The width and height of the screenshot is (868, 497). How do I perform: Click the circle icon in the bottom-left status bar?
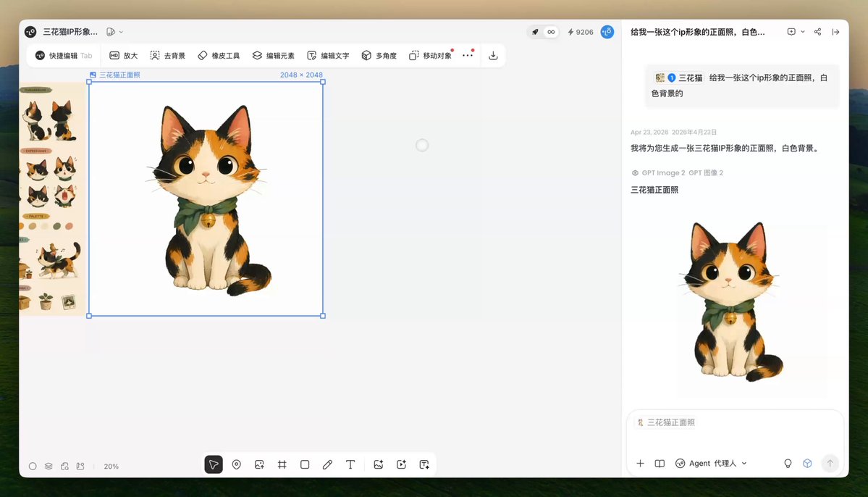[33, 466]
